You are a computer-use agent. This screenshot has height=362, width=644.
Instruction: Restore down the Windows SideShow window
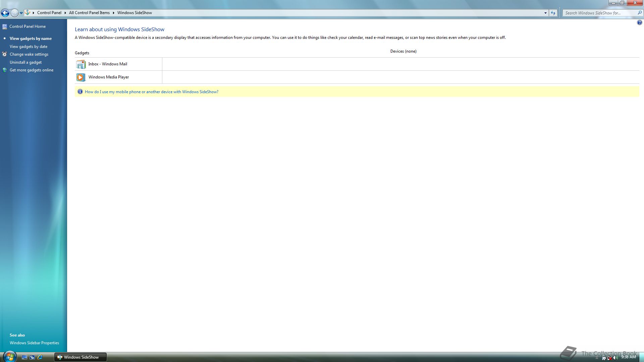[622, 3]
